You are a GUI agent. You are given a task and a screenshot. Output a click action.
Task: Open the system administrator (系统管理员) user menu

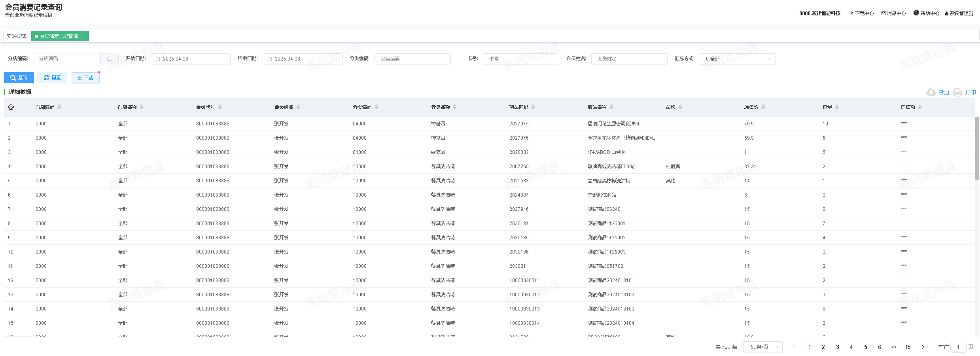point(959,13)
